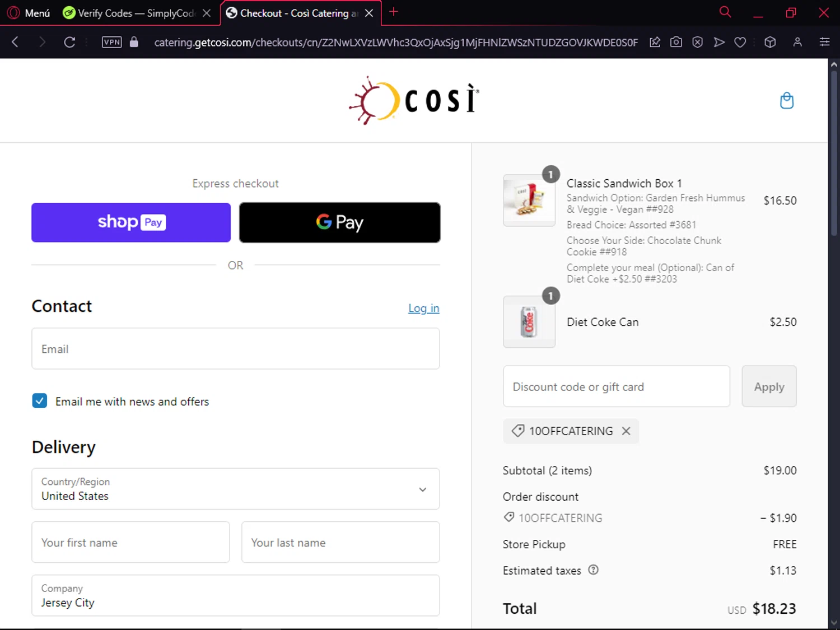Screen dimensions: 840x630
Task: Click the – $1.90 discount amount
Action: 778,518
